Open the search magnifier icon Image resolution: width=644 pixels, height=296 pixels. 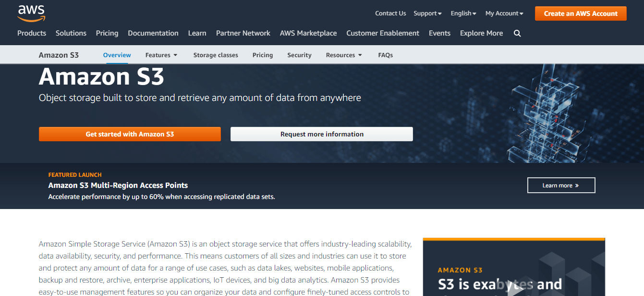point(517,33)
